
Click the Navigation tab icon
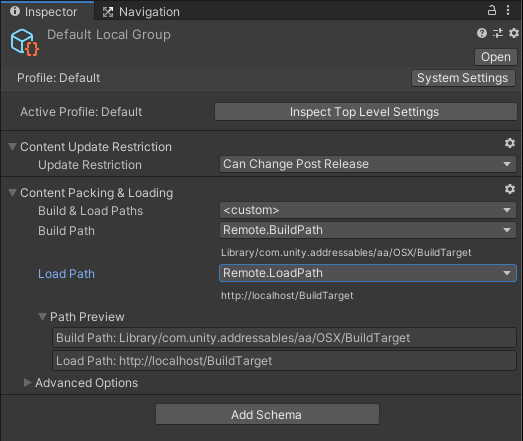[108, 12]
